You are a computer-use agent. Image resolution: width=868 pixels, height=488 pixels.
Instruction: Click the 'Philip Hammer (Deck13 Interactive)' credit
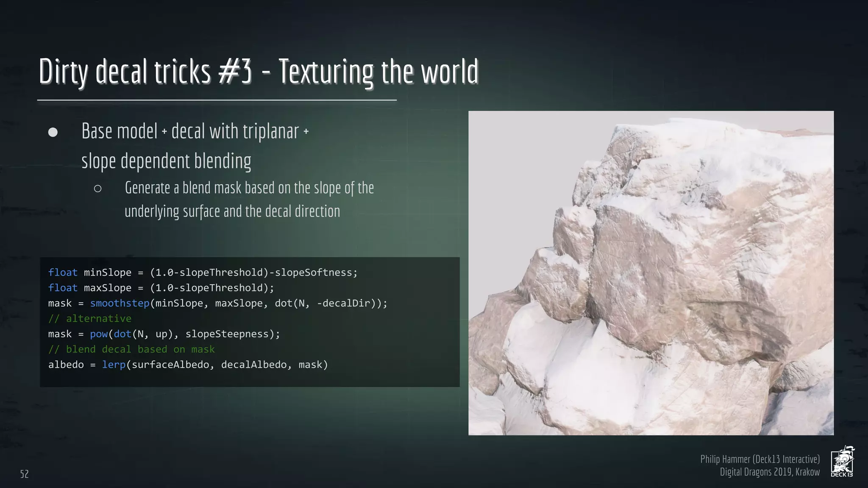759,459
